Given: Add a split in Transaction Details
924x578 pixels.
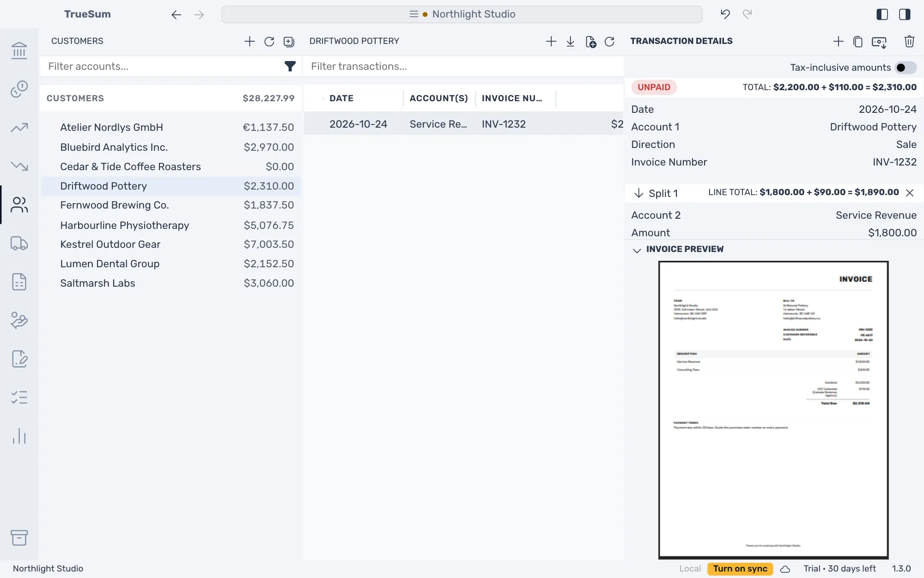Looking at the screenshot, I should (x=838, y=41).
